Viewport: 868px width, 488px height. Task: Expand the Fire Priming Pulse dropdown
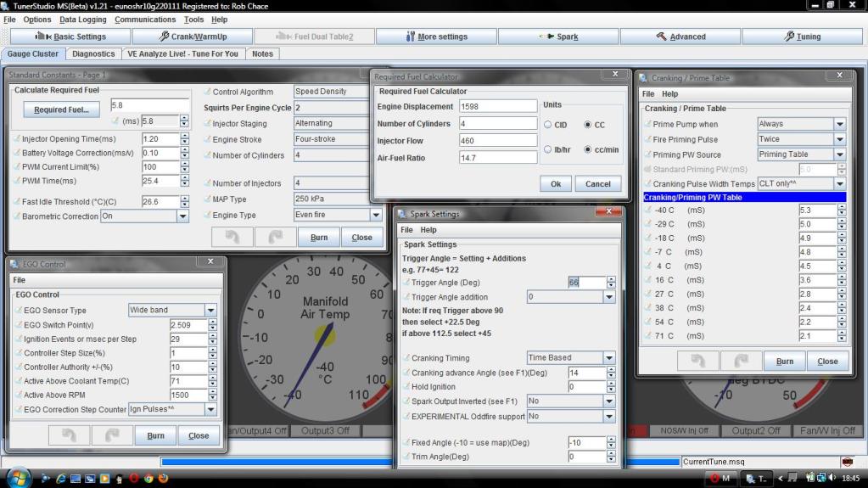[839, 139]
